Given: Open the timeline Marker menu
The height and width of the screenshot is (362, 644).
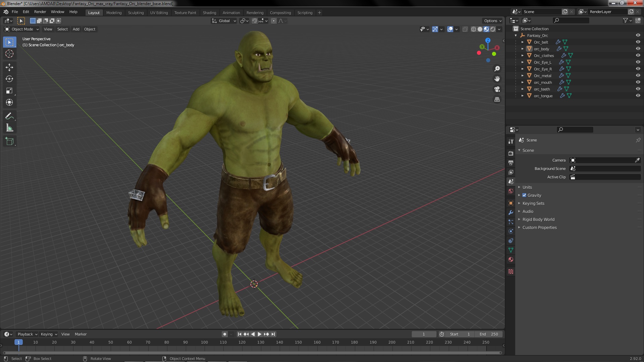Looking at the screenshot, I should [x=80, y=334].
